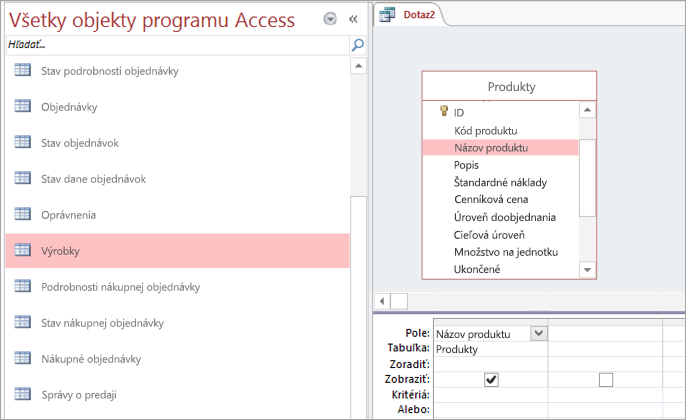The image size is (686, 420).
Task: Select Stav dane objednávok table
Action: [177, 178]
